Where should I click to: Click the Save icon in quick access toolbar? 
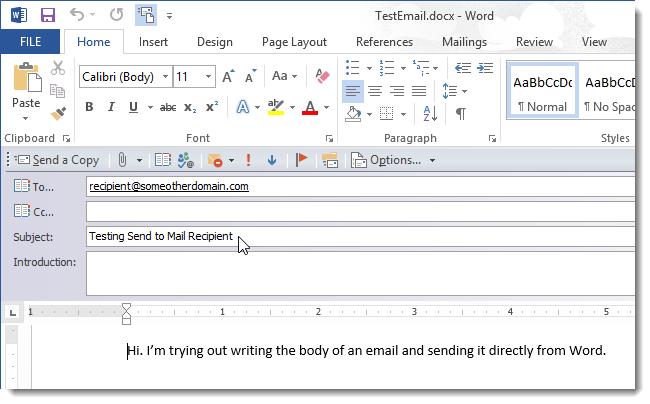tap(48, 15)
